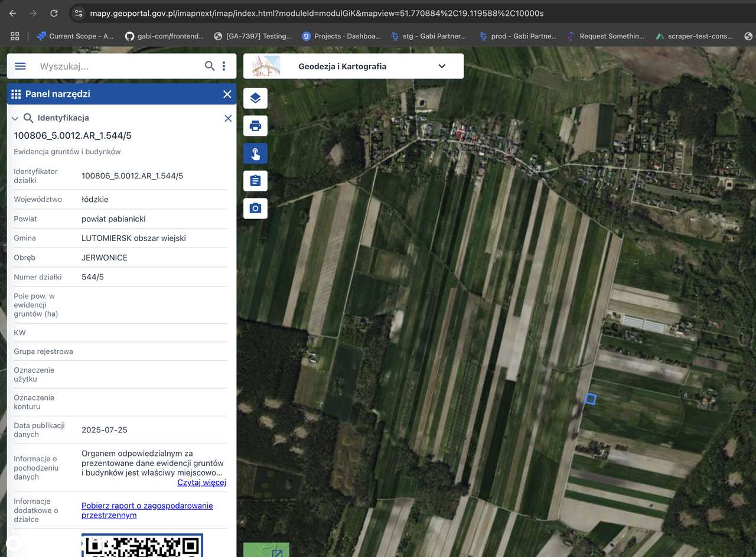Click the Numer działki row label

[x=38, y=277]
